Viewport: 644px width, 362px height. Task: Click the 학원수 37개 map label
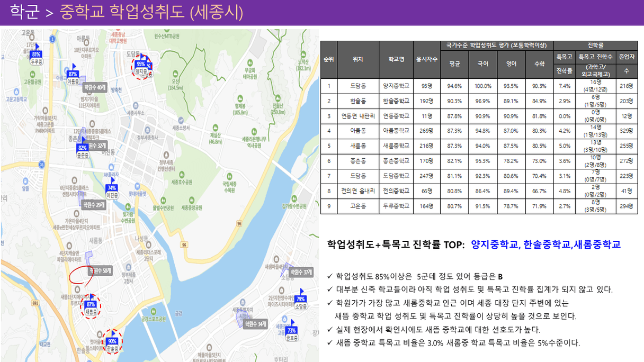(301, 271)
